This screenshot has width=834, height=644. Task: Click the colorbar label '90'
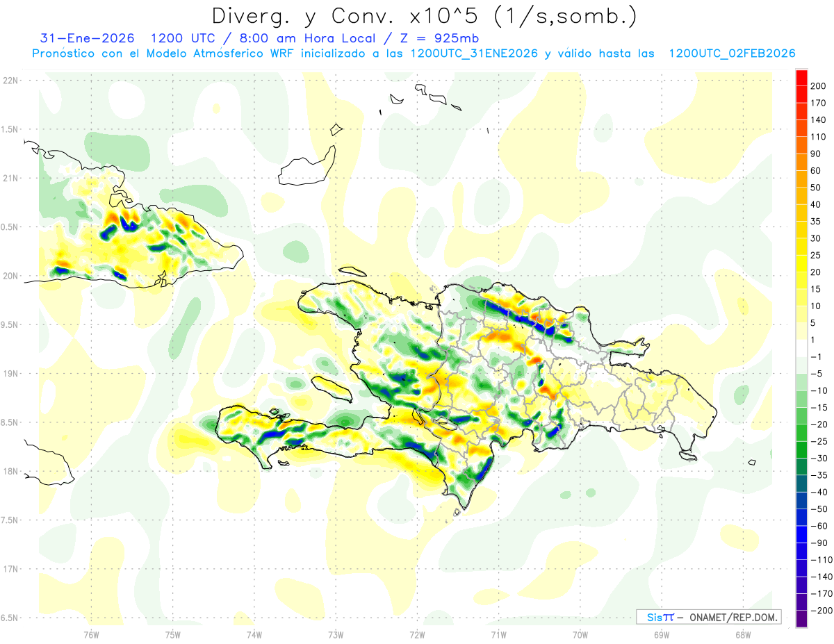click(817, 154)
